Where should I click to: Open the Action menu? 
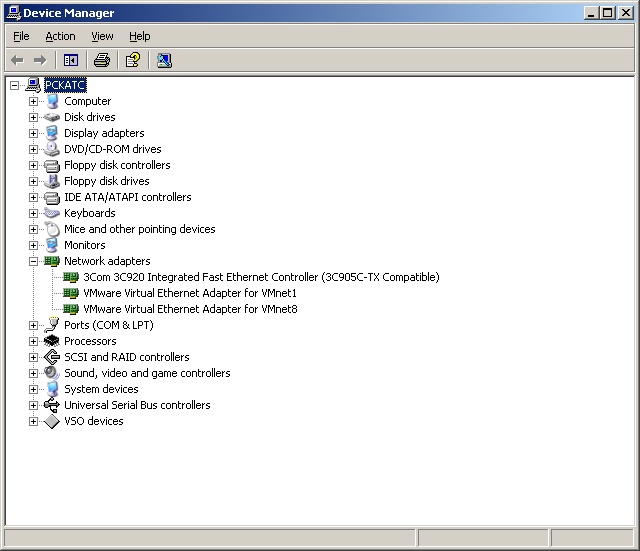(60, 36)
